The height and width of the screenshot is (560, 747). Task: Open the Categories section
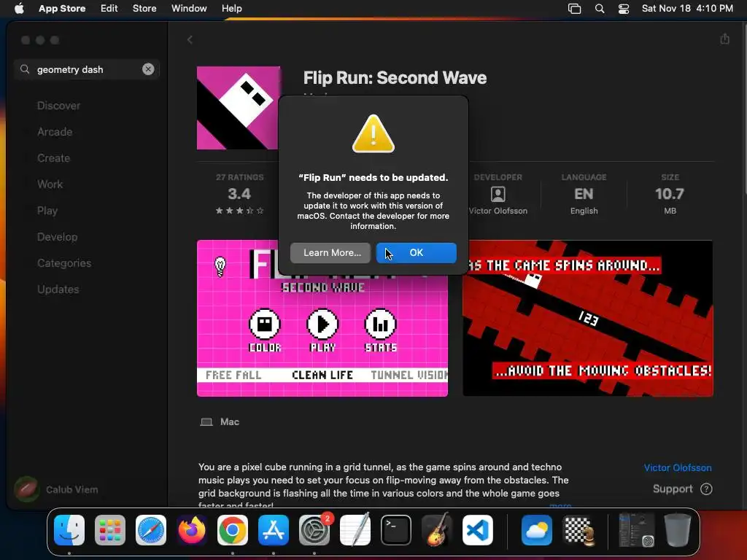[64, 262]
